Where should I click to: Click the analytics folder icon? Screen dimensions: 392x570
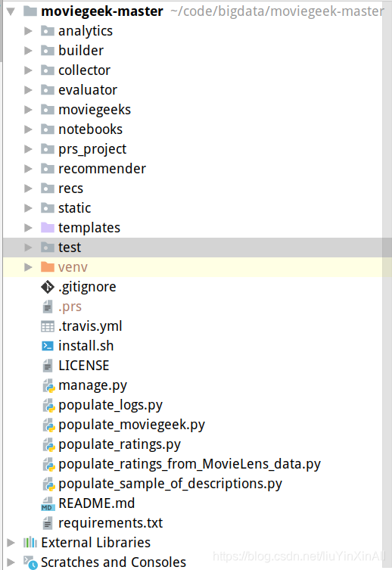coord(47,31)
